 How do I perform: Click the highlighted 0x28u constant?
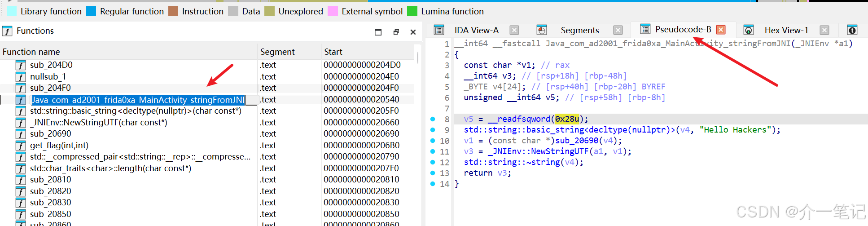point(567,119)
